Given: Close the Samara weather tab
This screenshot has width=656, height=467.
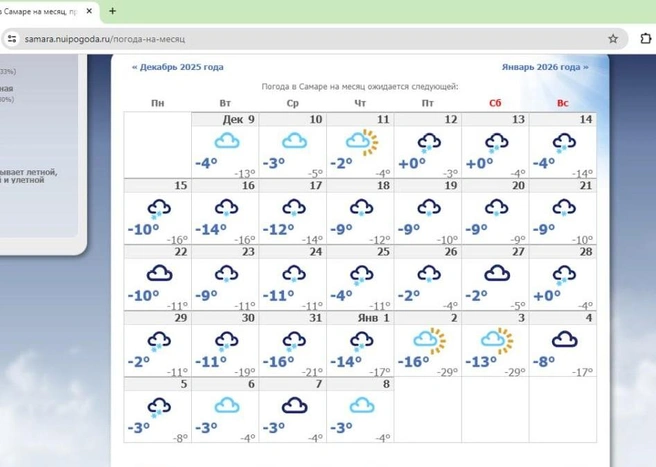Looking at the screenshot, I should [x=89, y=11].
